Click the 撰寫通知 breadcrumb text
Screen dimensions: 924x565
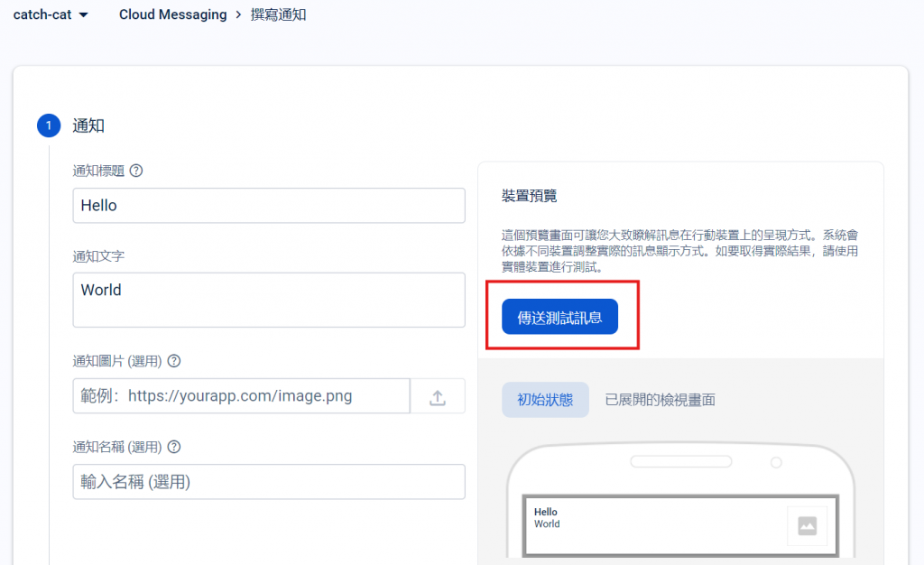(278, 14)
